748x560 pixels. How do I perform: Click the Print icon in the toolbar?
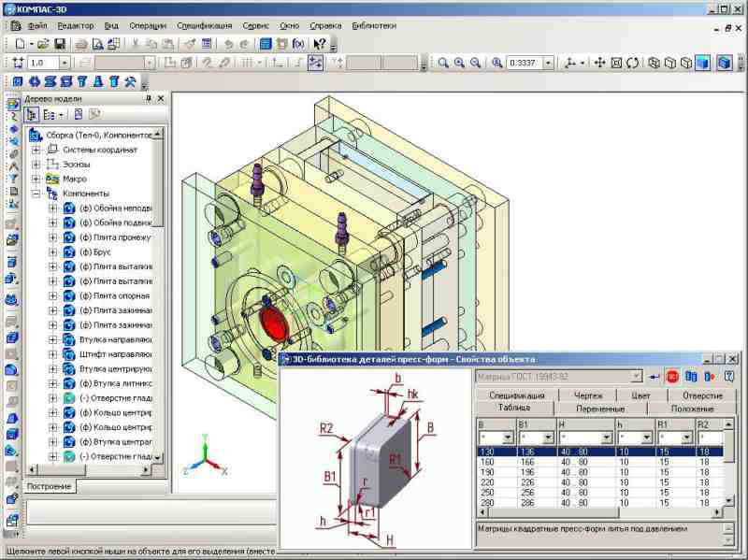coord(81,44)
